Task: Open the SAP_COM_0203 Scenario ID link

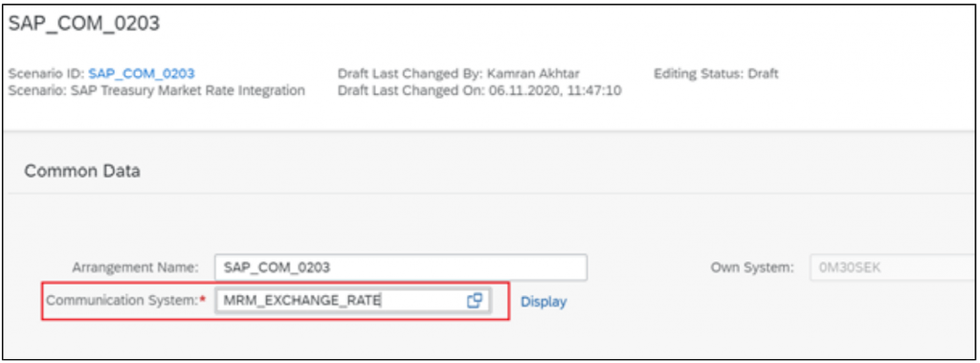Action: point(142,74)
